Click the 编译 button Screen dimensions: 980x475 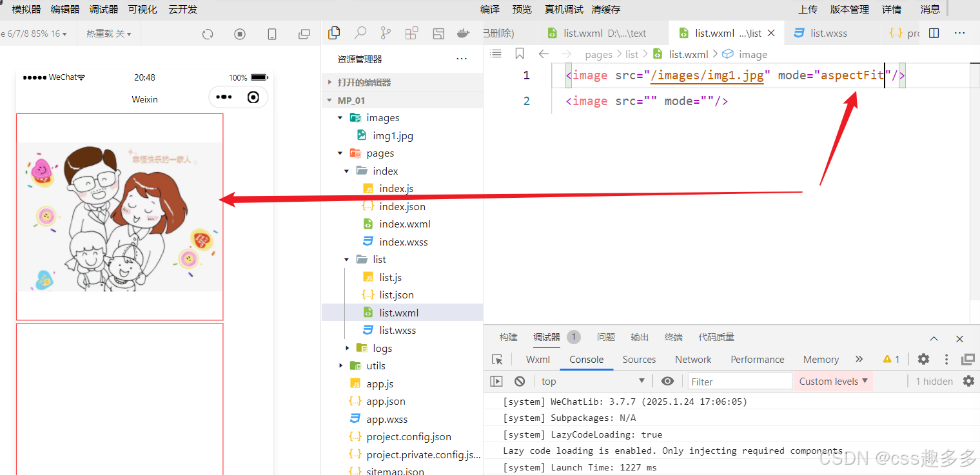click(x=490, y=9)
